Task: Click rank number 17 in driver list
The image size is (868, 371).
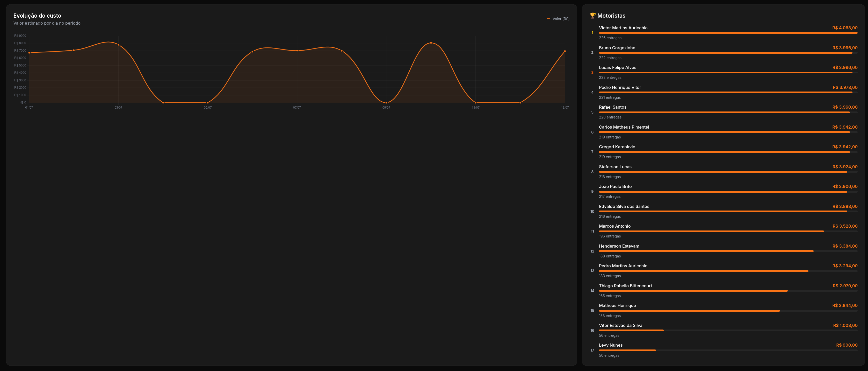Action: [592, 351]
